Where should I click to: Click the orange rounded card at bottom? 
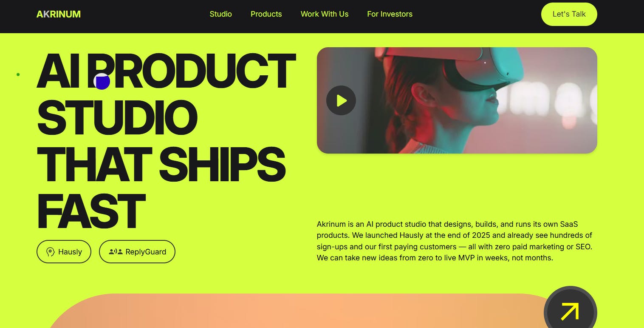pyautogui.click(x=297, y=311)
